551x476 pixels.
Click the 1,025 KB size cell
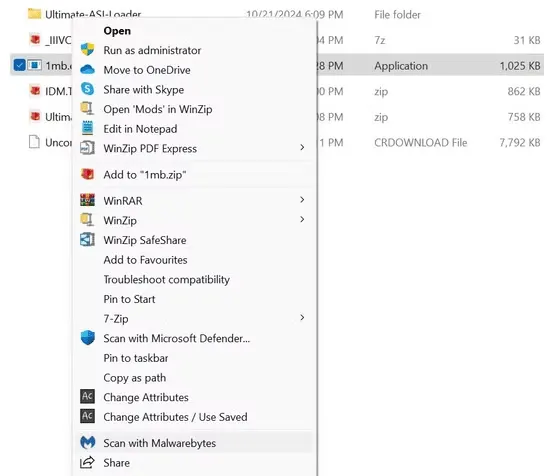pyautogui.click(x=520, y=66)
